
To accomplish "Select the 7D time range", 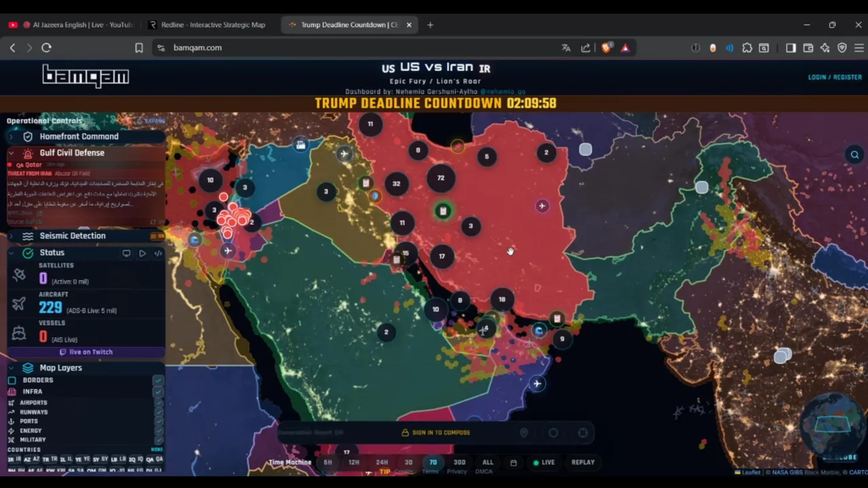I will 433,462.
